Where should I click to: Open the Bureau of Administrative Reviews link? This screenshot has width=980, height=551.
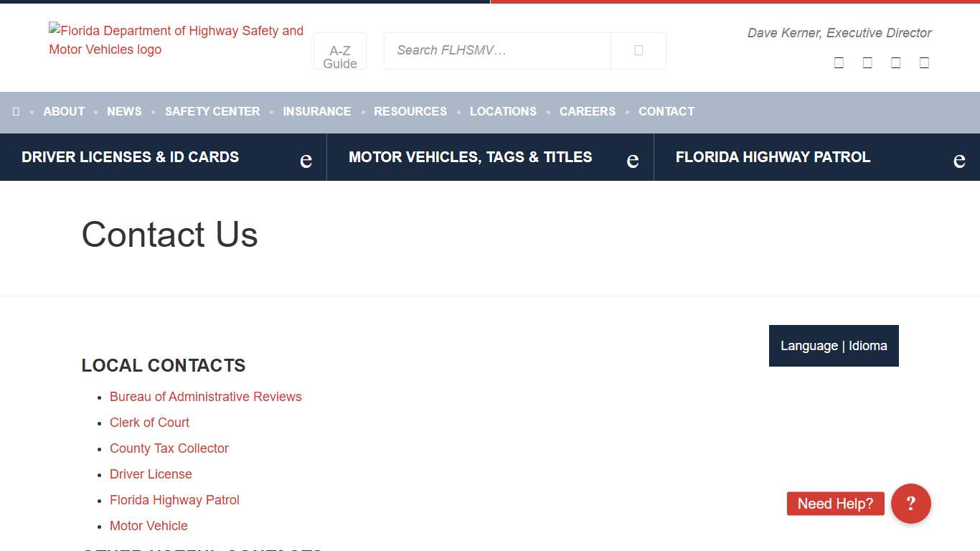[x=206, y=396]
